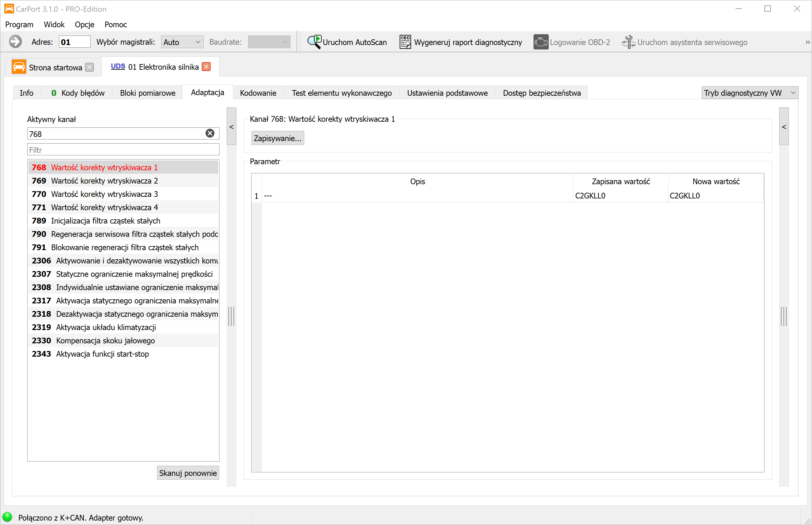Click the diagnostic report document icon
The height and width of the screenshot is (525, 812).
pyautogui.click(x=405, y=42)
